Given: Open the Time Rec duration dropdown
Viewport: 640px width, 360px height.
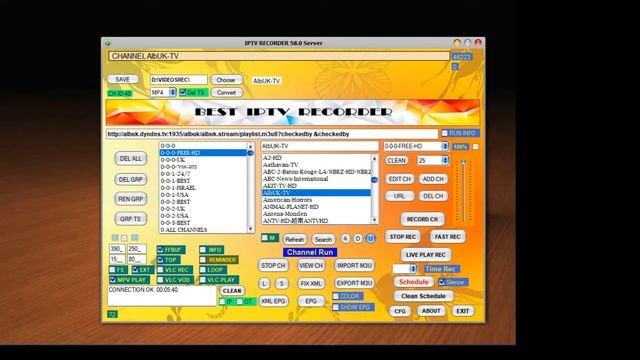Looking at the screenshot, I should [x=413, y=269].
